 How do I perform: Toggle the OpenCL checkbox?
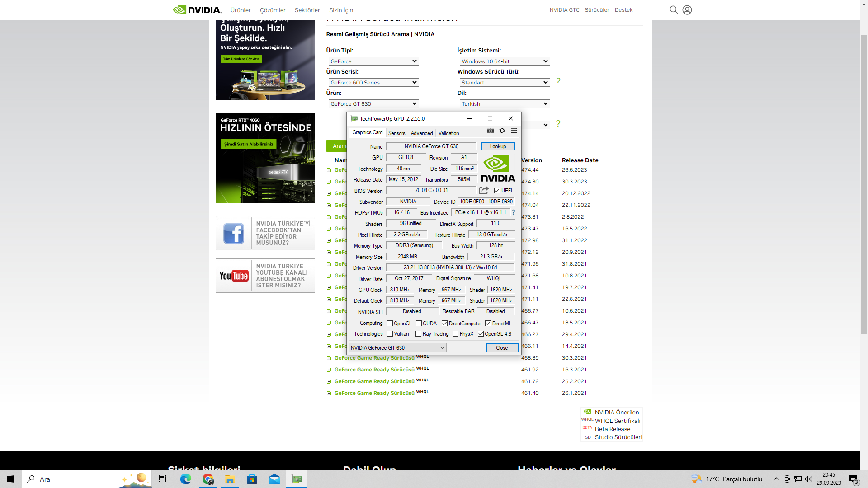[x=390, y=324]
